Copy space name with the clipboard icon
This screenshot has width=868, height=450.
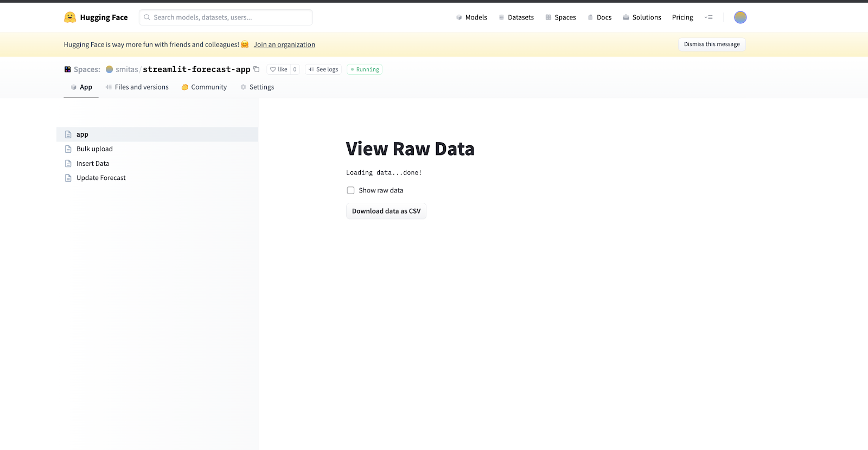click(257, 69)
